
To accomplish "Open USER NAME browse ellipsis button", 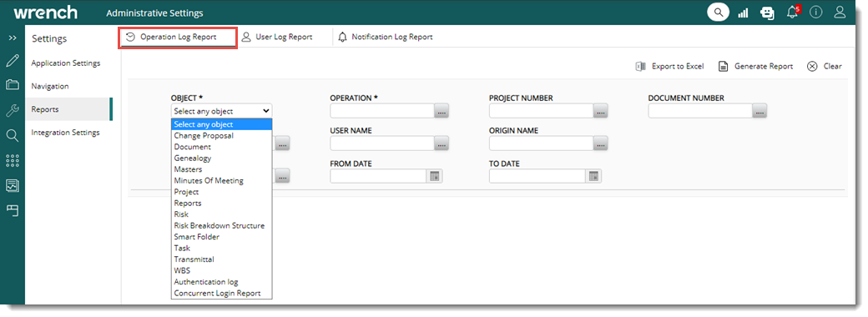I will pos(442,144).
